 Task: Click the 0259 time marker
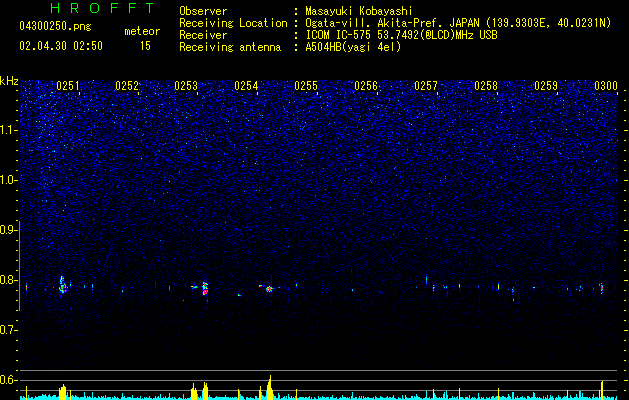click(x=546, y=86)
